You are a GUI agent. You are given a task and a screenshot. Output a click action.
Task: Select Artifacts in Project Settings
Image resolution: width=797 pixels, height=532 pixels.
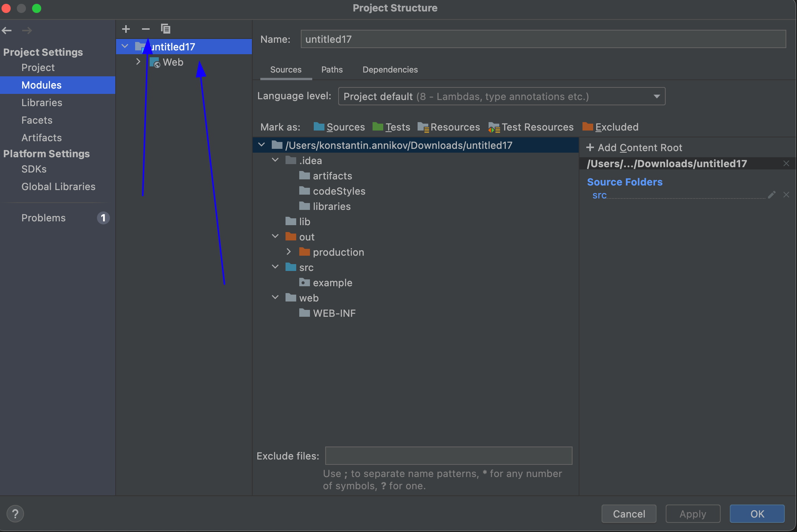point(41,138)
